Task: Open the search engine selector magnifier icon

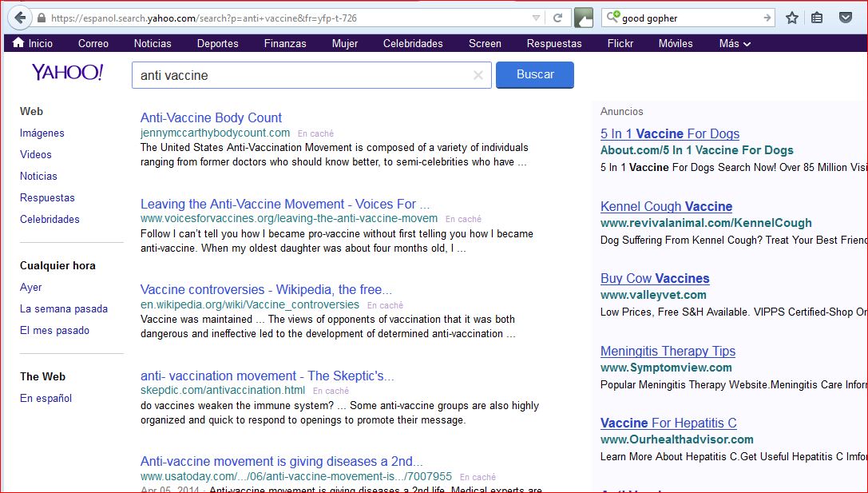Action: tap(612, 17)
